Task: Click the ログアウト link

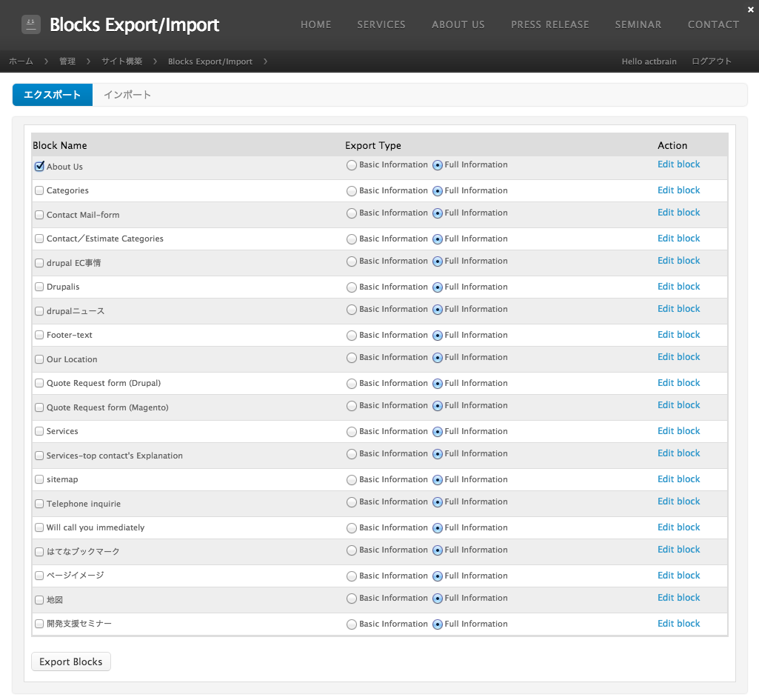Action: tap(710, 61)
